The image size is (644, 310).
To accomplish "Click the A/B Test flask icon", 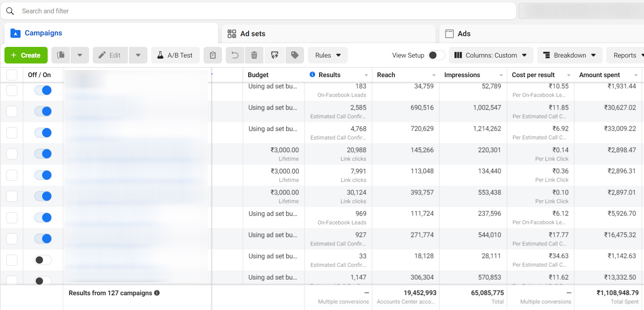I will [x=160, y=55].
